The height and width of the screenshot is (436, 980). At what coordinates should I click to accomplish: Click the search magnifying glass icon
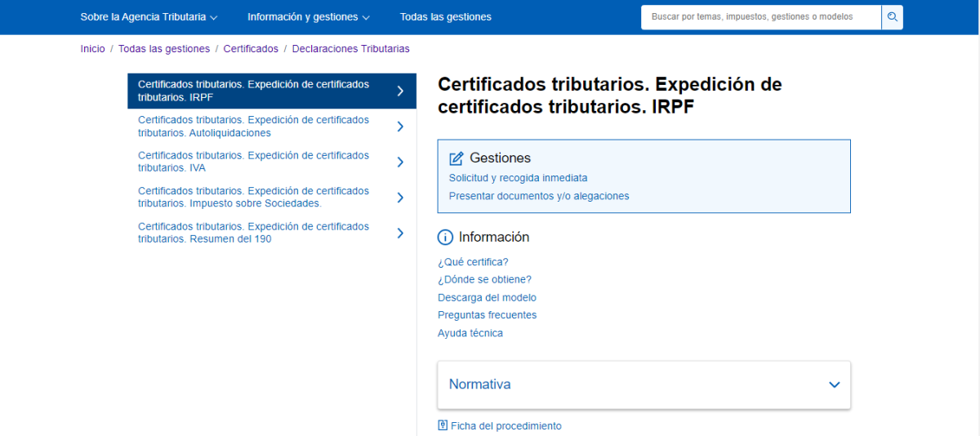(x=892, y=17)
